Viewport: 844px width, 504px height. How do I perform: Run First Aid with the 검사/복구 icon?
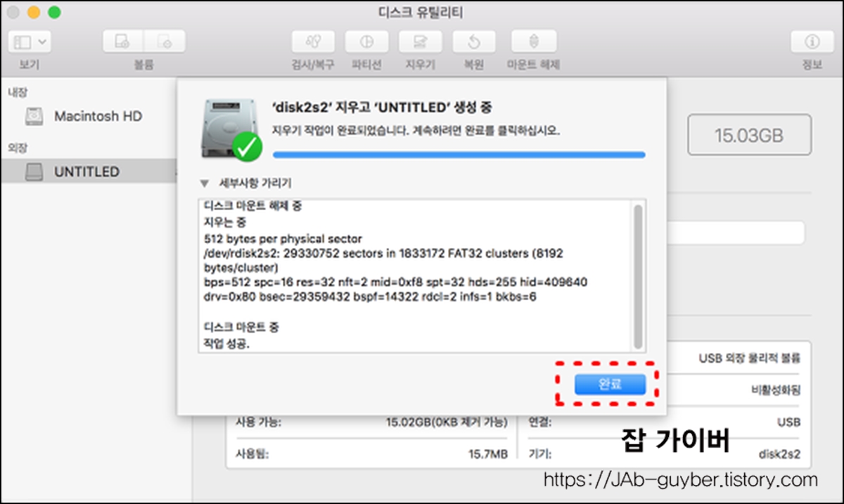(x=312, y=42)
